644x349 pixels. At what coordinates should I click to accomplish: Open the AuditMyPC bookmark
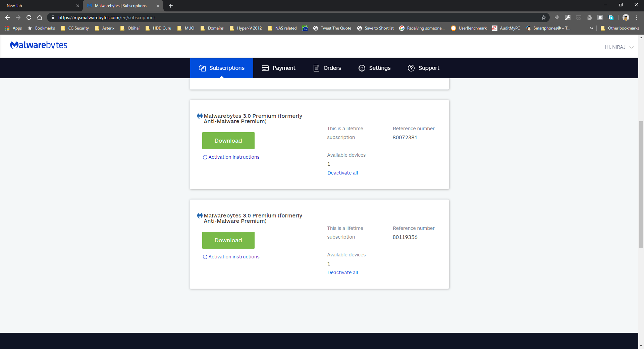point(506,28)
